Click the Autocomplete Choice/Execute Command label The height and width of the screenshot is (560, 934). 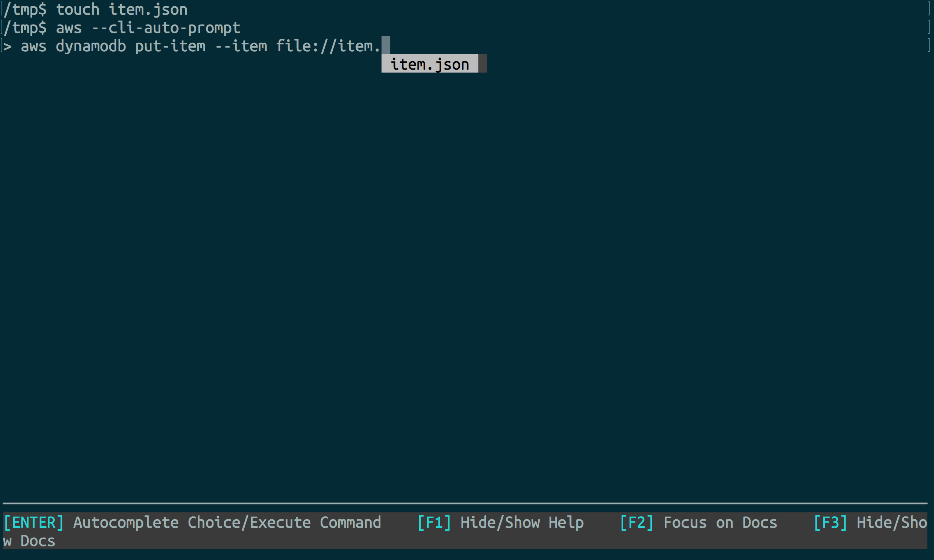pos(227,523)
